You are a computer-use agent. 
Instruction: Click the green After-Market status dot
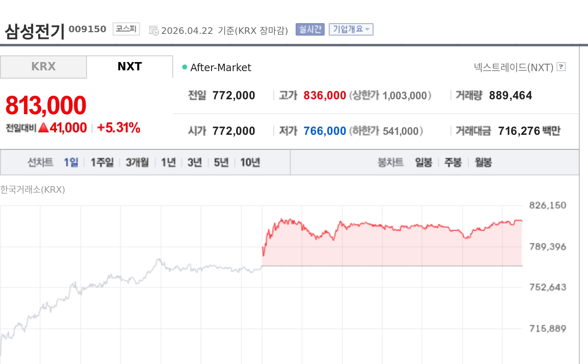pos(185,67)
